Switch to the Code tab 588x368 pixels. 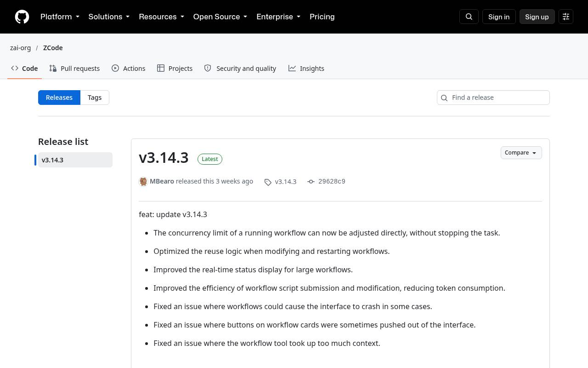pyautogui.click(x=24, y=68)
